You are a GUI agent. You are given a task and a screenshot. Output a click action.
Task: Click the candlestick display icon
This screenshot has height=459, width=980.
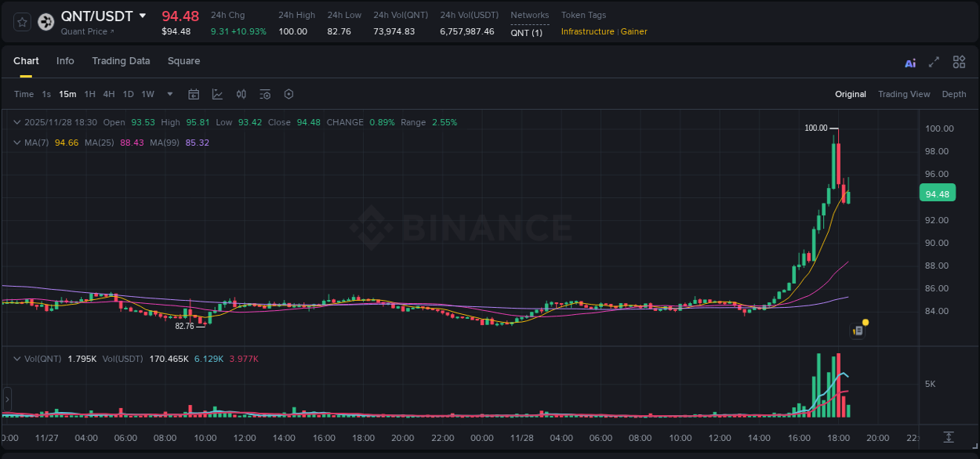(x=241, y=94)
